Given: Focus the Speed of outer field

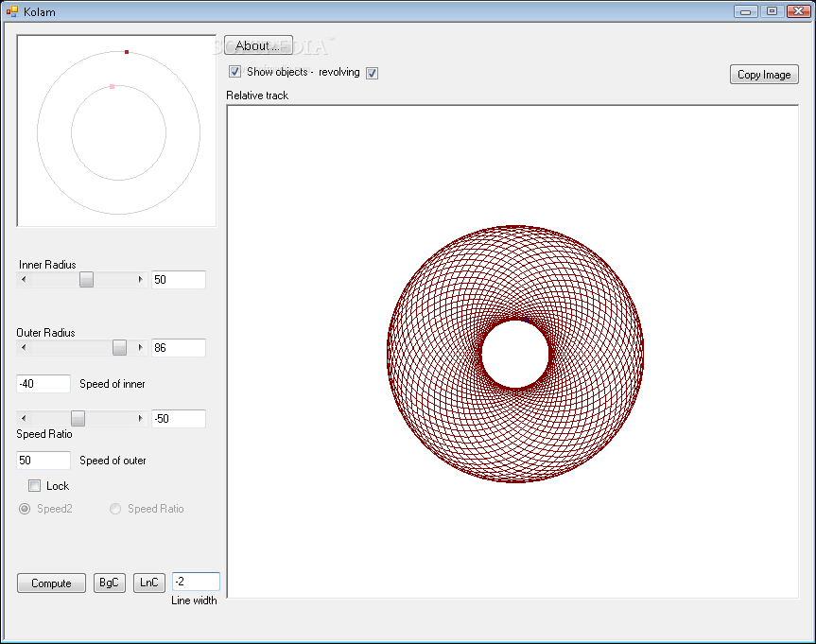Looking at the screenshot, I should click(43, 461).
